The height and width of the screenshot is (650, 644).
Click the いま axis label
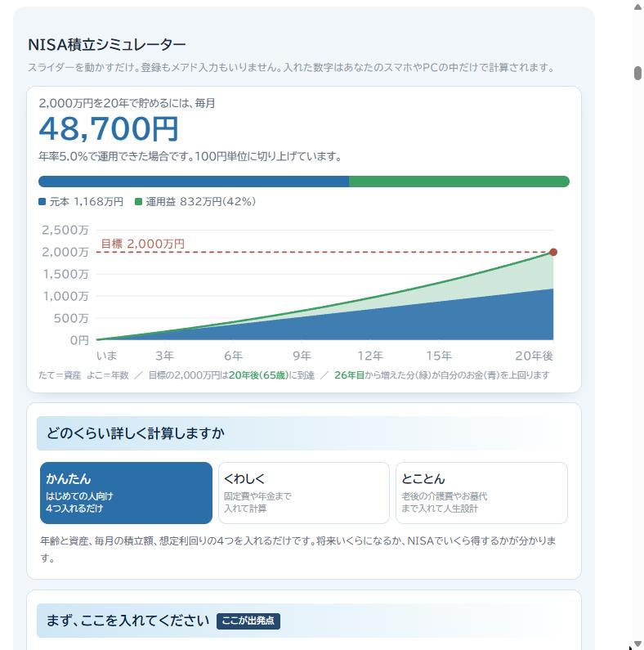[x=106, y=356]
